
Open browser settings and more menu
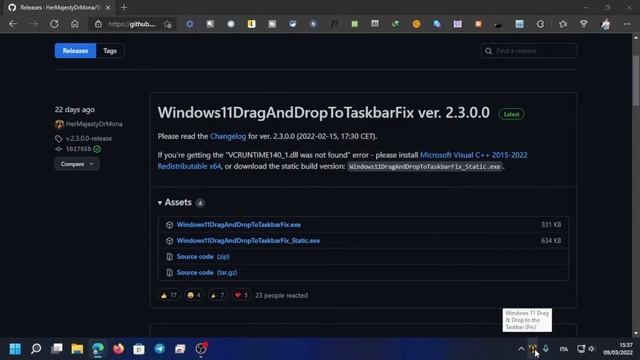tap(627, 24)
